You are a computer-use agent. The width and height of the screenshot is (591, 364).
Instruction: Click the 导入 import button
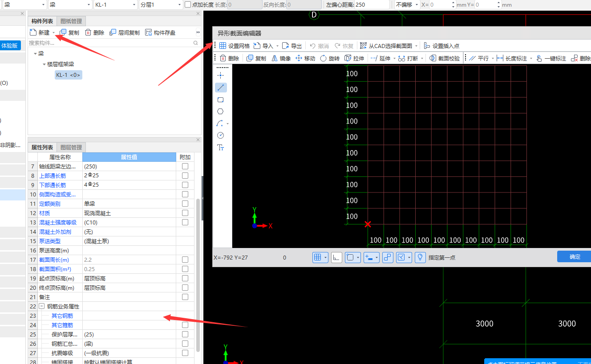click(x=263, y=46)
